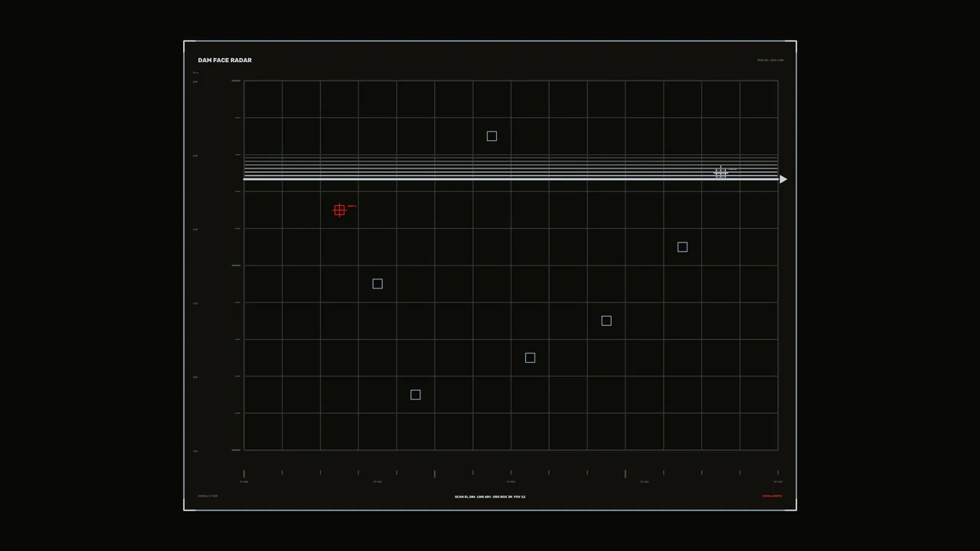Screen dimensions: 980x551
Task: Click the square marker above the scan band
Action: [x=492, y=136]
